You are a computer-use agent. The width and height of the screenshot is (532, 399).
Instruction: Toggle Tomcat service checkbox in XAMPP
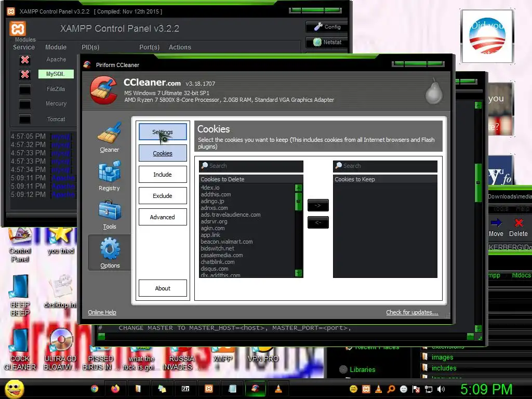pos(25,119)
